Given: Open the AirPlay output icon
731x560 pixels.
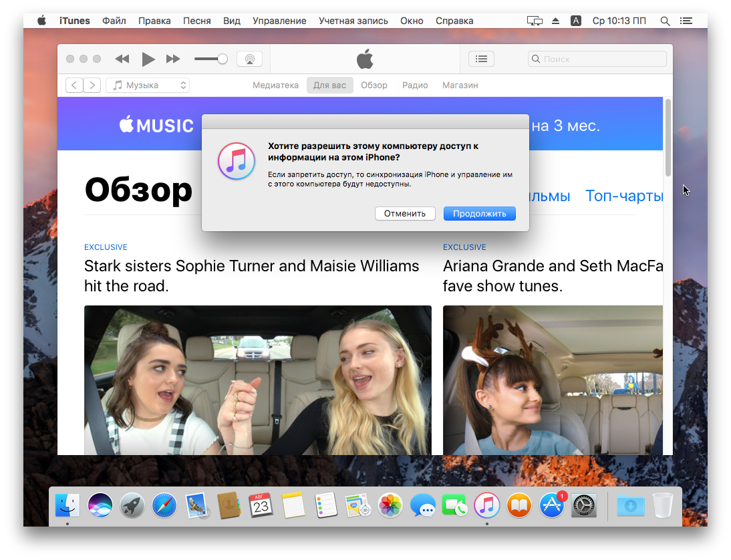Looking at the screenshot, I should point(249,59).
